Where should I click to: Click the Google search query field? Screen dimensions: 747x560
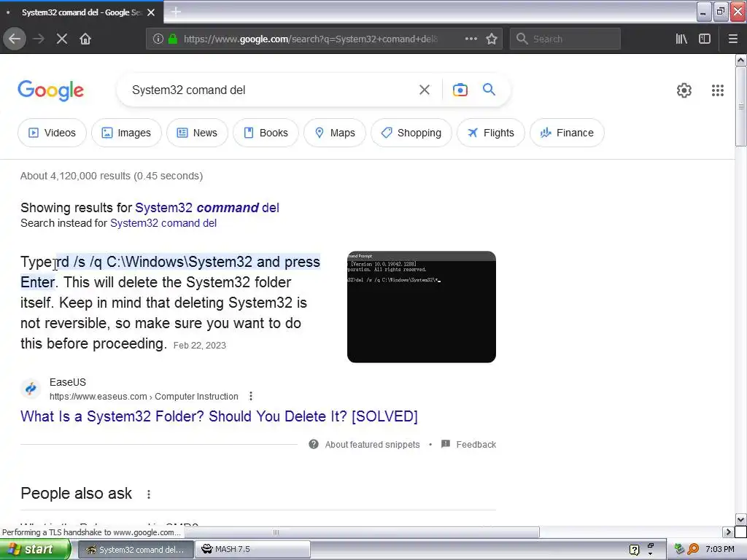tap(271, 90)
